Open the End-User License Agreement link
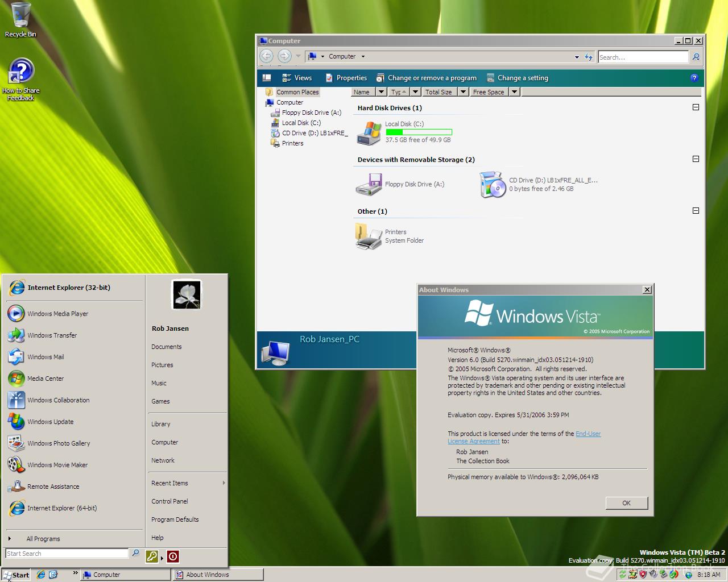728x582 pixels. coord(524,437)
